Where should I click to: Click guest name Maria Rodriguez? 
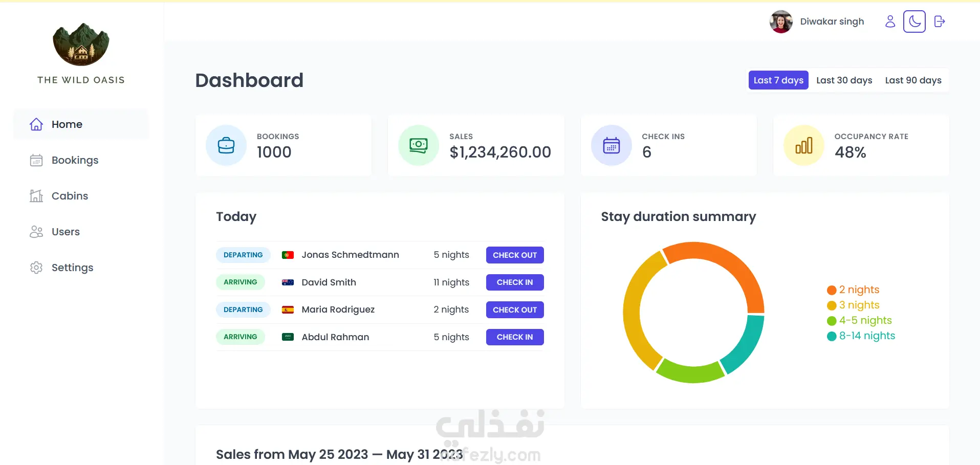pos(338,309)
